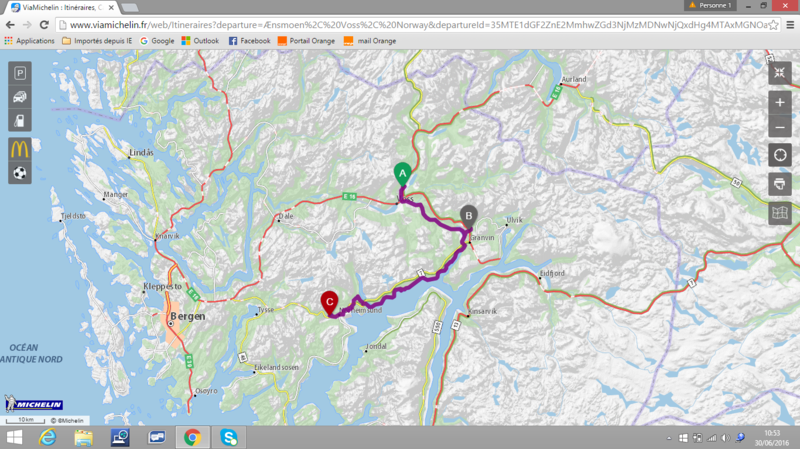Screen dimensions: 800x449
Task: Toggle parking display on the map
Action: (20, 72)
